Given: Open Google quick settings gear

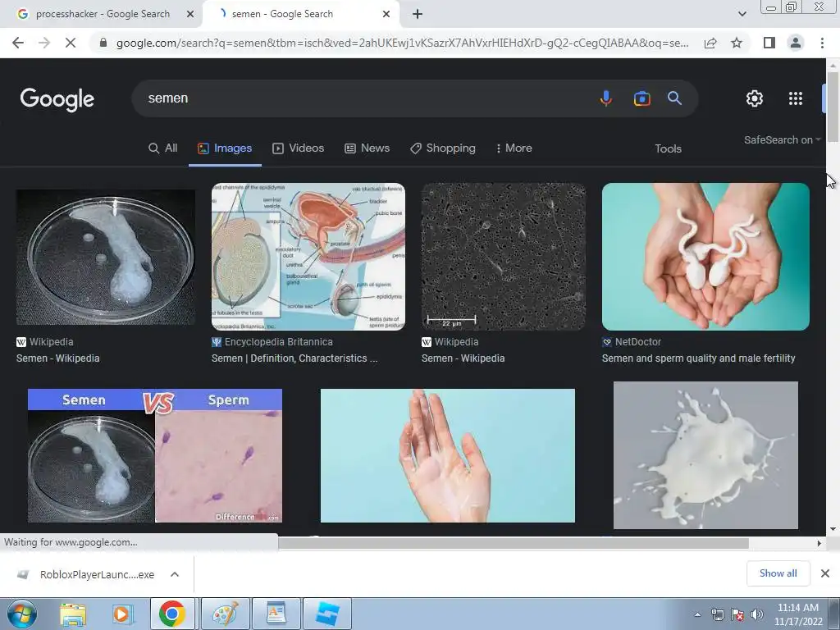Looking at the screenshot, I should [755, 98].
